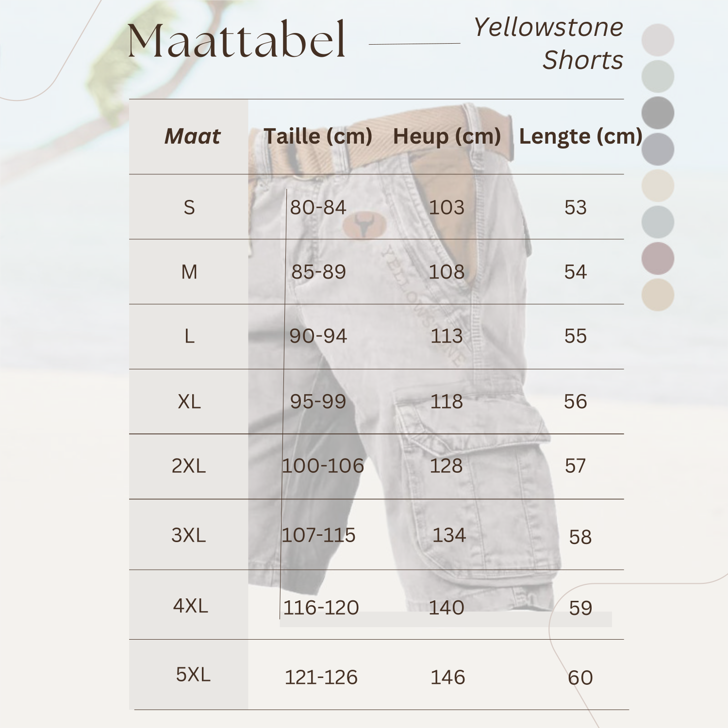Click waist value 85-89 for size M
Image resolution: width=728 pixels, height=728 pixels.
click(x=318, y=272)
